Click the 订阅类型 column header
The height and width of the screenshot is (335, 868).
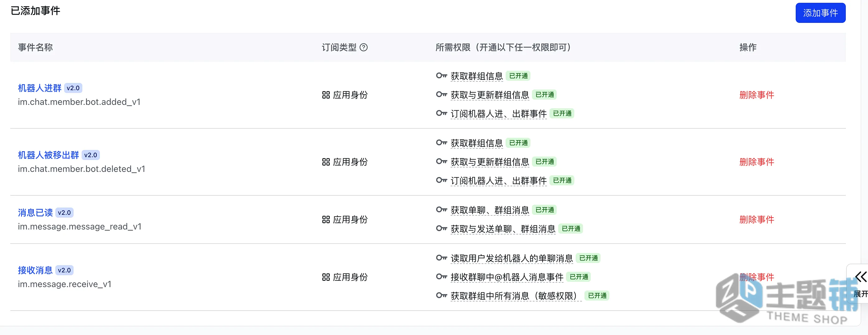pyautogui.click(x=339, y=47)
